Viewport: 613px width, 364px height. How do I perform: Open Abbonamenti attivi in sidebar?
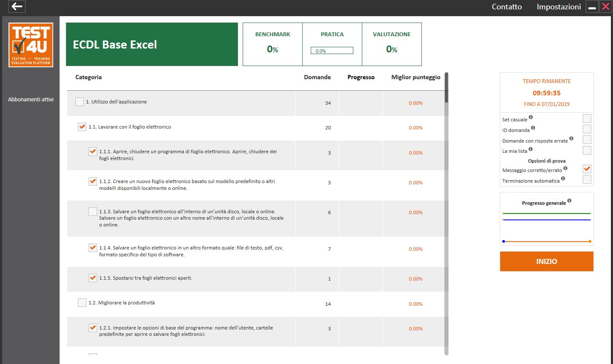click(x=31, y=99)
